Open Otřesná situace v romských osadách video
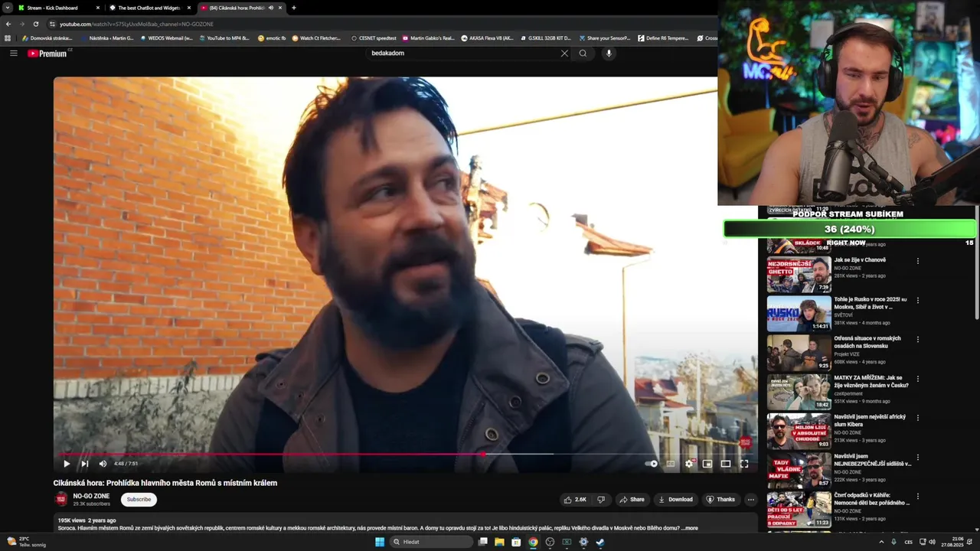The width and height of the screenshot is (980, 551). (x=867, y=342)
